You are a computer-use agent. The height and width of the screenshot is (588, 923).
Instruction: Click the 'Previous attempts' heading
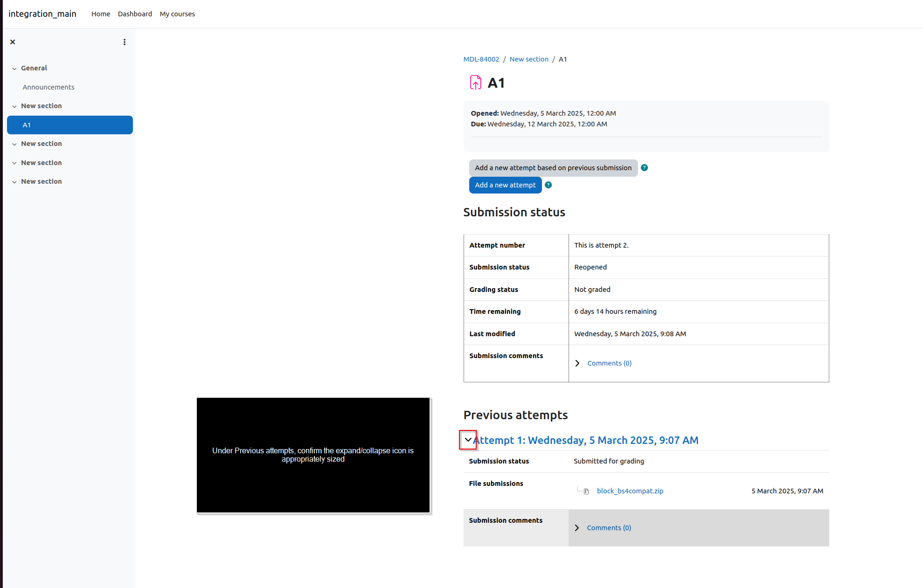(515, 415)
